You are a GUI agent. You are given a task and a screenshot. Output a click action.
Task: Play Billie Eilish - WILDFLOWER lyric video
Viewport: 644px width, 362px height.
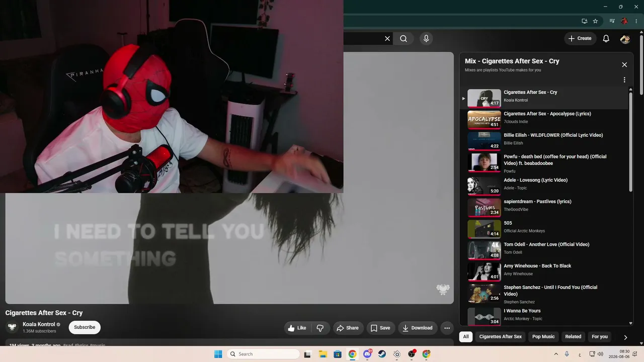[545, 141]
